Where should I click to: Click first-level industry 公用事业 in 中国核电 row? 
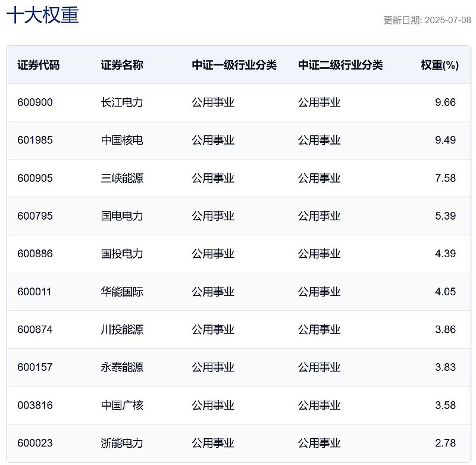[x=213, y=140]
